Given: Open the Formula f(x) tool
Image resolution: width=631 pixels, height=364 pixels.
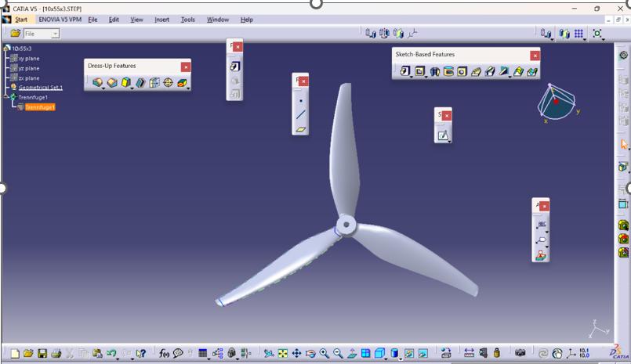Looking at the screenshot, I should [164, 353].
